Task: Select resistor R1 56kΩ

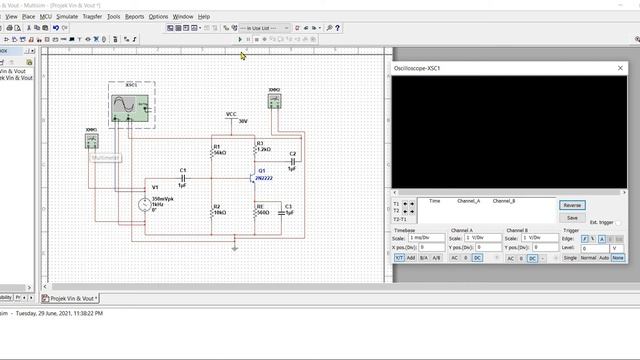Action: pos(212,152)
